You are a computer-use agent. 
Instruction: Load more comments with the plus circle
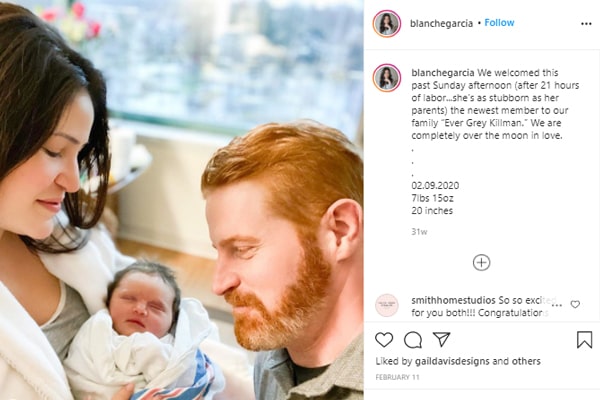point(481,263)
